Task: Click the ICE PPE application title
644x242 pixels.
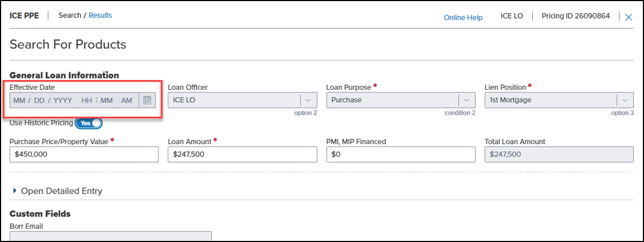Action: [x=24, y=15]
